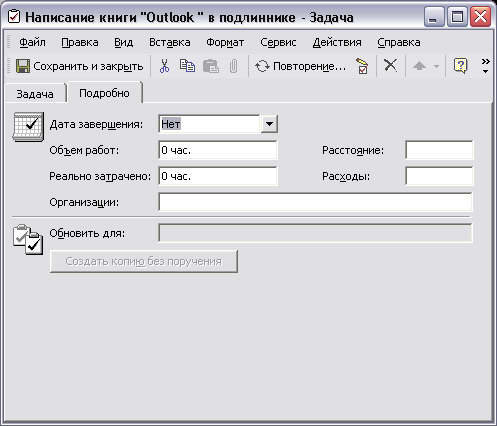Click the Объем работ input field

pos(218,150)
